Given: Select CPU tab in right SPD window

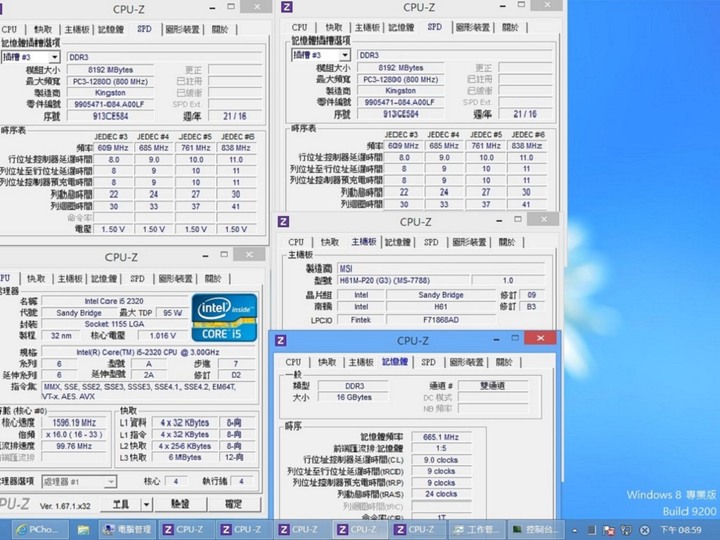Looking at the screenshot, I should click(x=299, y=28).
